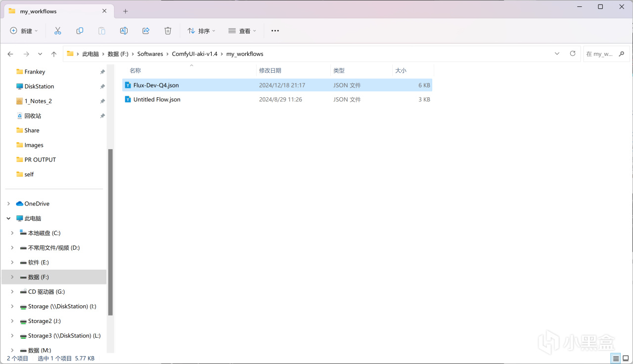This screenshot has height=364, width=633.
Task: Open the 排序 (Sort) dropdown
Action: click(201, 31)
